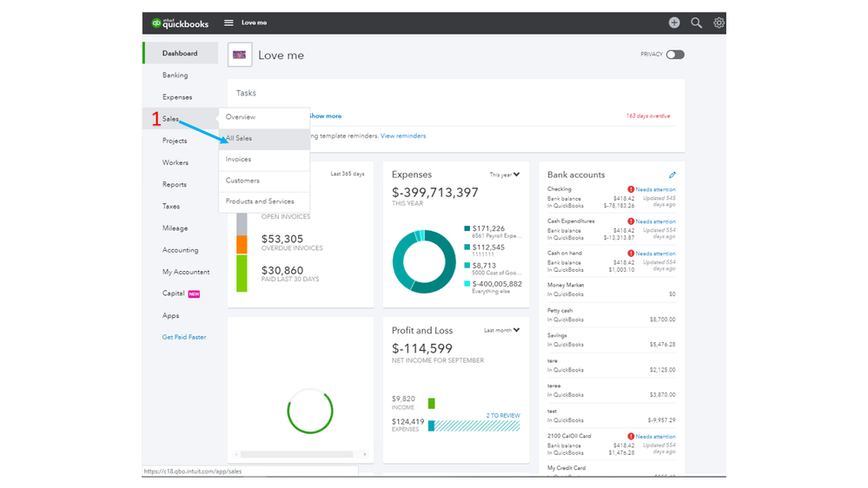The width and height of the screenshot is (868, 488).
Task: Click the Love me company logo thumbnail
Action: [x=240, y=55]
